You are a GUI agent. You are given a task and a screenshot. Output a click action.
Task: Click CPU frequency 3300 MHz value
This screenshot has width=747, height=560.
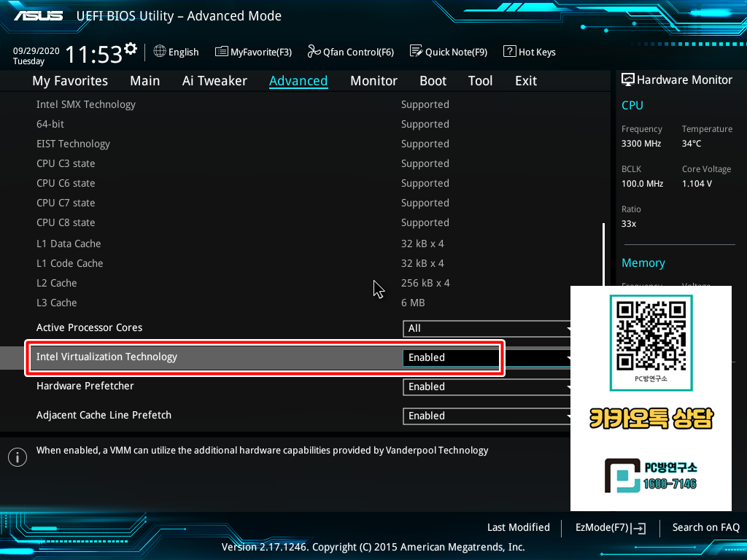(x=640, y=144)
